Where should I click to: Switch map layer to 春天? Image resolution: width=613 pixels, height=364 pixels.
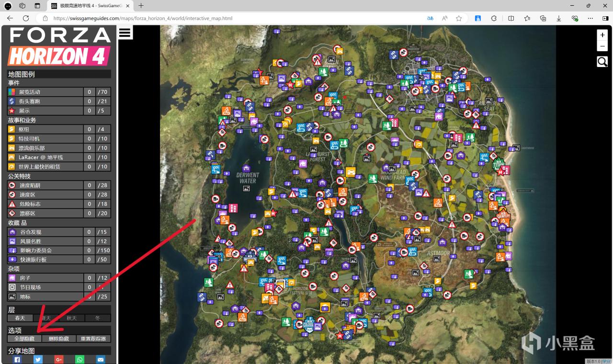pyautogui.click(x=20, y=318)
